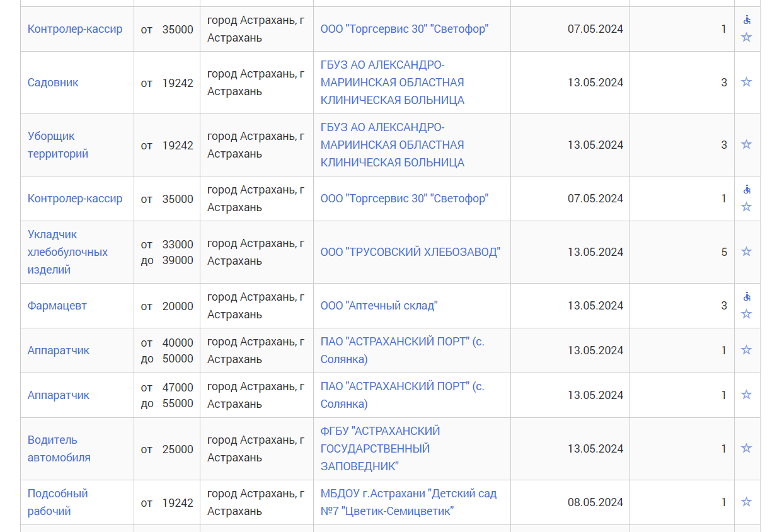This screenshot has height=532, width=770.
Task: Open Аппаратчик vacancy with salary from 47000
Action: coord(59,395)
